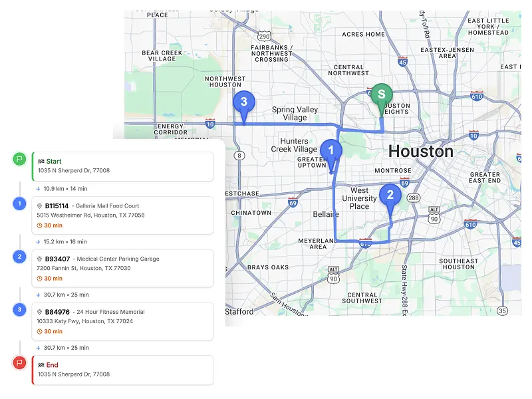The width and height of the screenshot is (532, 399).
Task: Select map pin number 3 on I-10
Action: pyautogui.click(x=244, y=102)
